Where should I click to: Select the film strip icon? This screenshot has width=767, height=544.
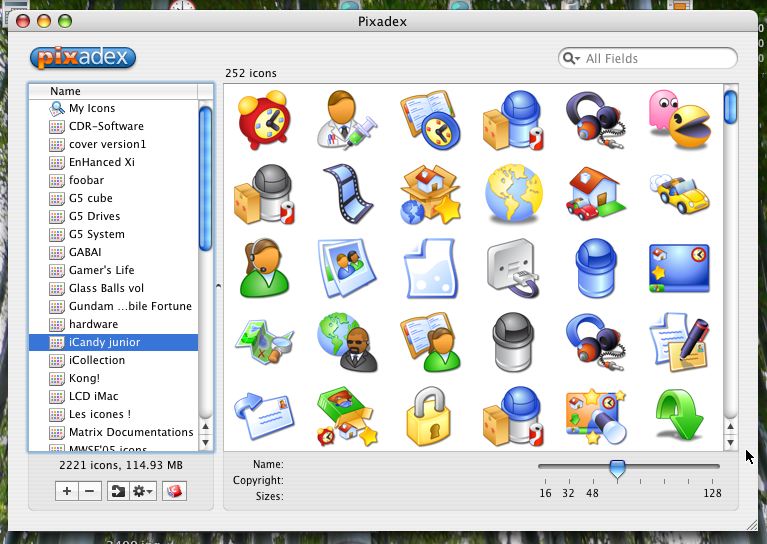347,194
